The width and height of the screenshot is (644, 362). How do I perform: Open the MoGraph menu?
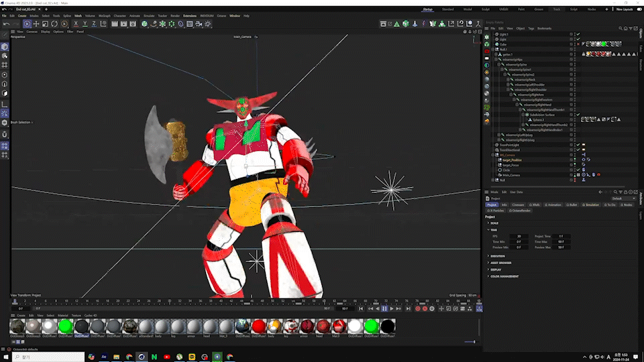click(x=105, y=15)
